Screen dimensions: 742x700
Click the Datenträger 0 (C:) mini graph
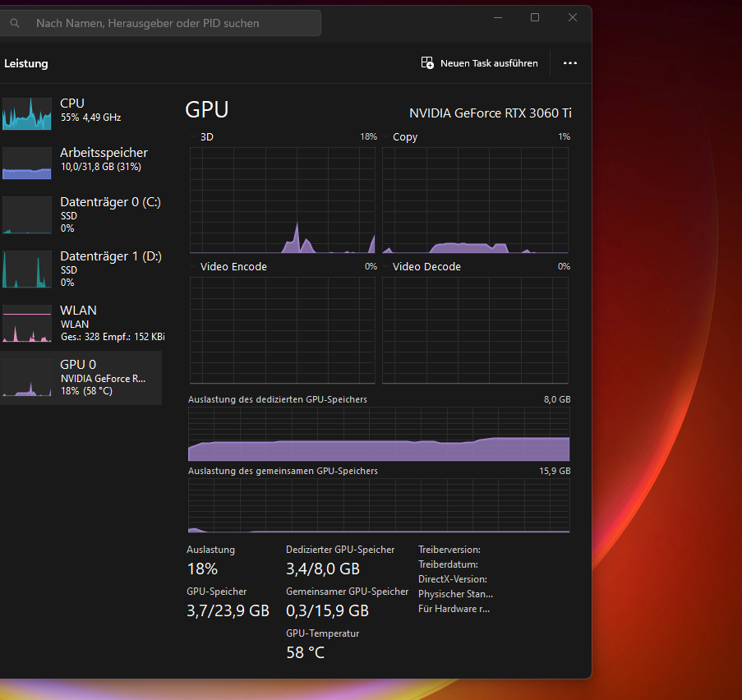coord(27,215)
